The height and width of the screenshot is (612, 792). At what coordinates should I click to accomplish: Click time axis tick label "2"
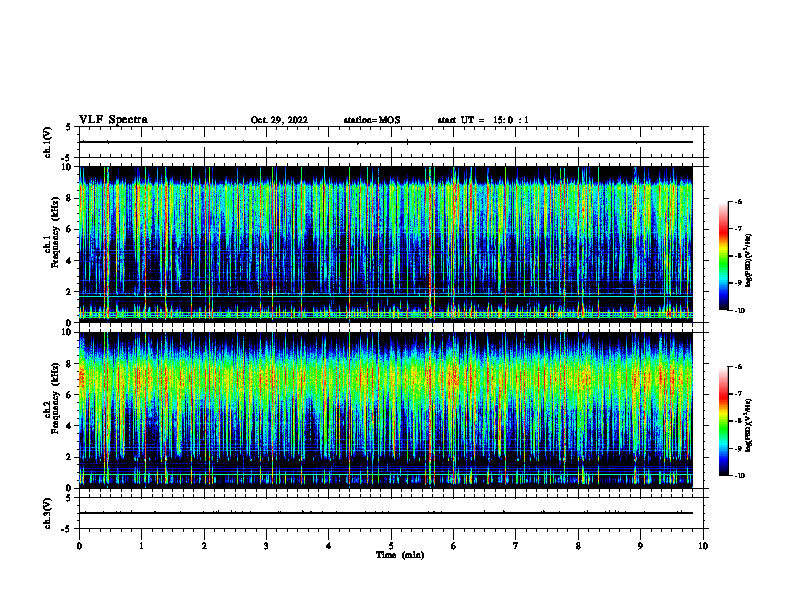click(204, 546)
